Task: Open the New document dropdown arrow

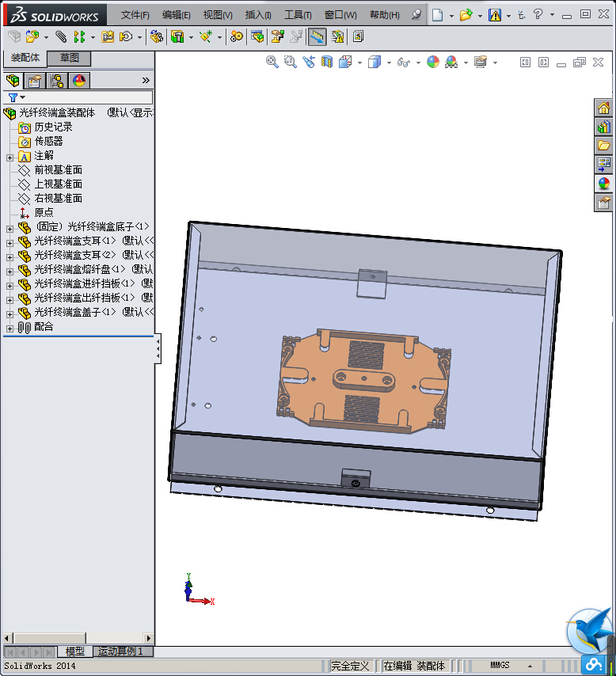Action: coord(451,16)
